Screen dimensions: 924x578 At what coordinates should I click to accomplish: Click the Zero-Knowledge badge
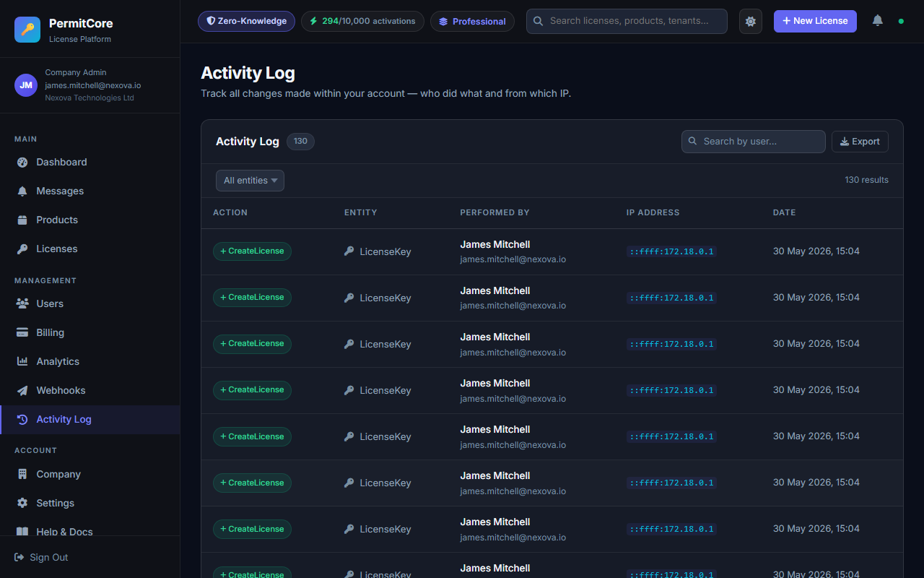[246, 21]
